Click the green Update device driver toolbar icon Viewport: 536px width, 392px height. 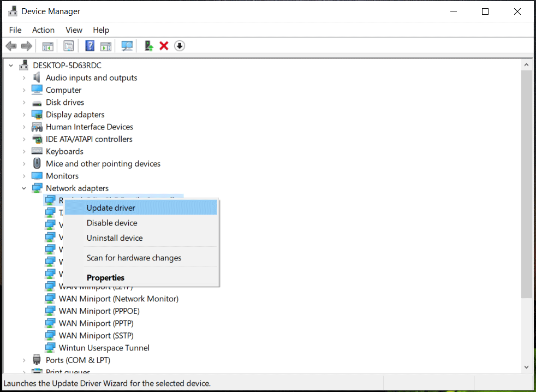click(x=148, y=46)
